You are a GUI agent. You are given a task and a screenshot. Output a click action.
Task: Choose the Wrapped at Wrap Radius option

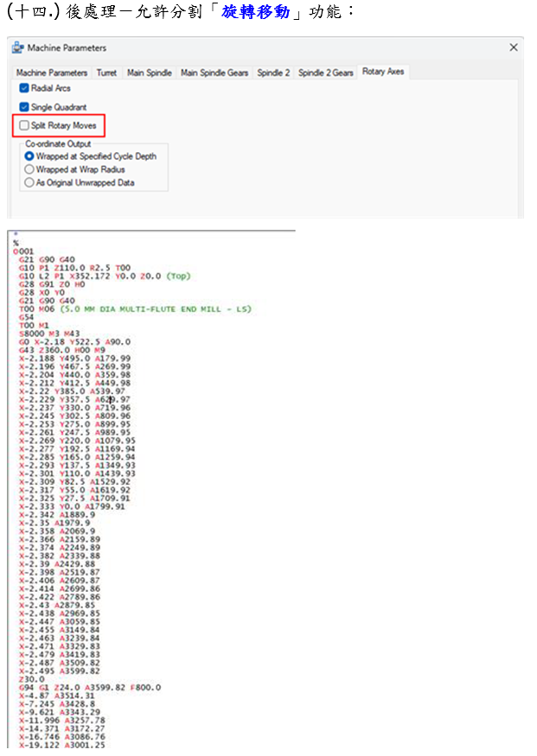coord(30,169)
